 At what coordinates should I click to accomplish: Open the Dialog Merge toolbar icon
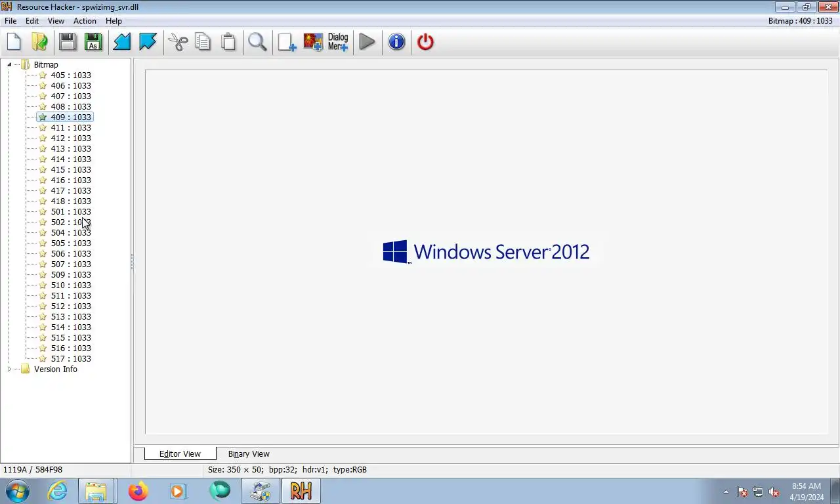tap(338, 42)
